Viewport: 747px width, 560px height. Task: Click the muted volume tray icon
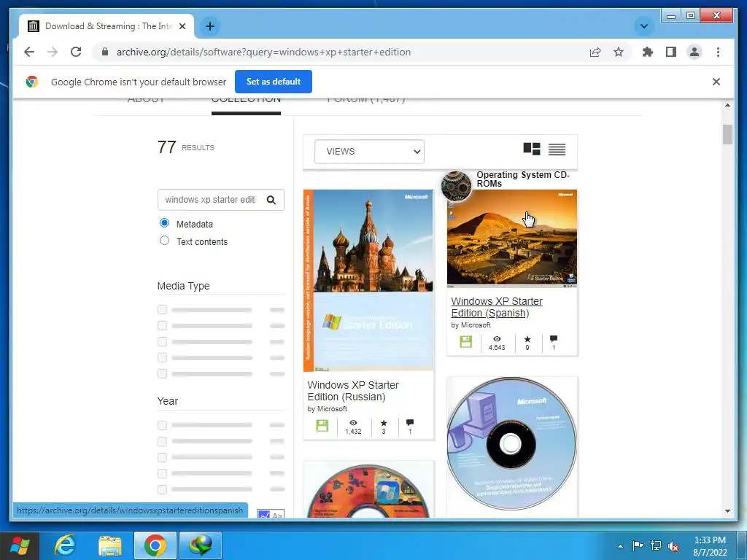point(673,545)
